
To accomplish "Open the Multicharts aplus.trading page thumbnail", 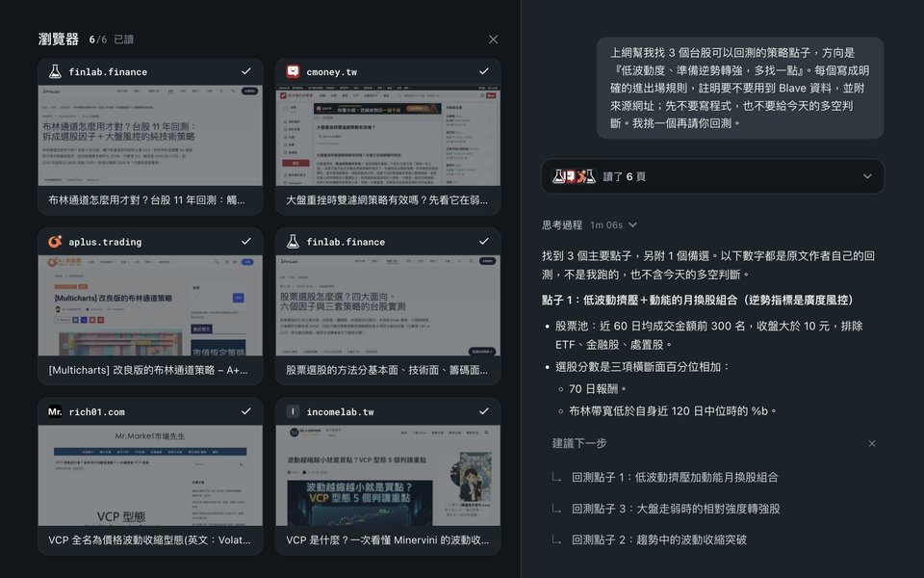I will click(x=150, y=305).
